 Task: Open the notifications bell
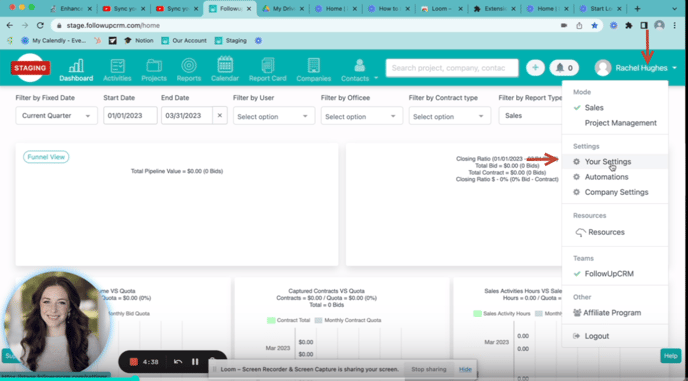564,68
